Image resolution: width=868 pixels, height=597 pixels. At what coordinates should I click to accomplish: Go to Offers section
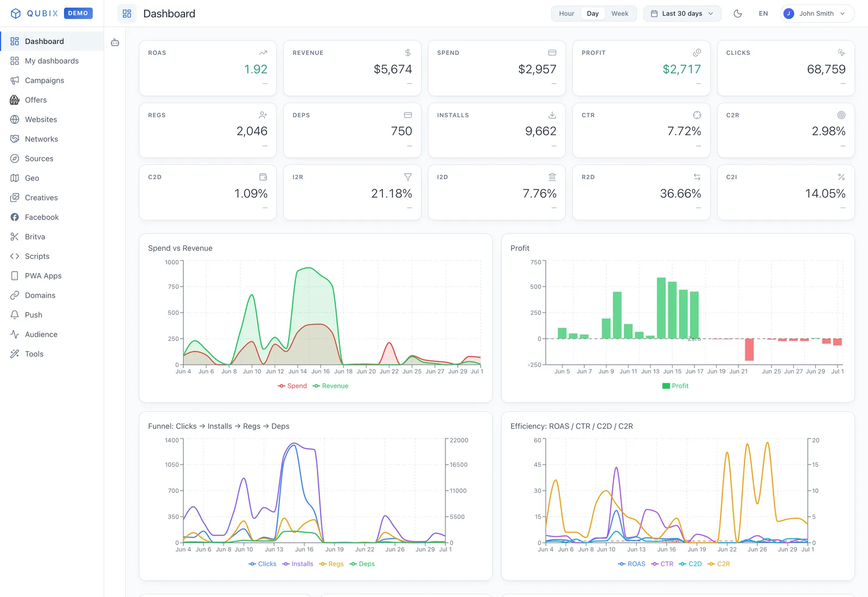click(52, 100)
